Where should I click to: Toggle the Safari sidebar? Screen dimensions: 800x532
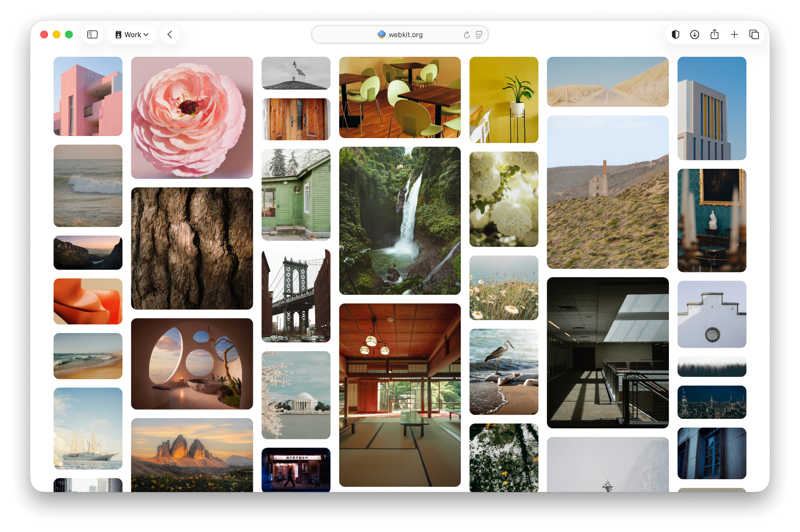[92, 34]
